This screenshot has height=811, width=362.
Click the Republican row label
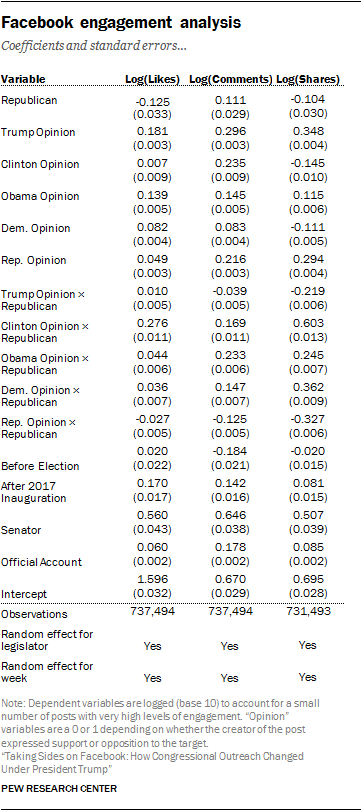[29, 100]
